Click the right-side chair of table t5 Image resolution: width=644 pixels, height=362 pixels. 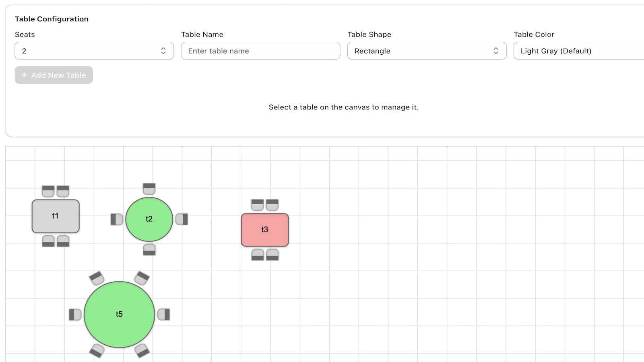(x=163, y=315)
